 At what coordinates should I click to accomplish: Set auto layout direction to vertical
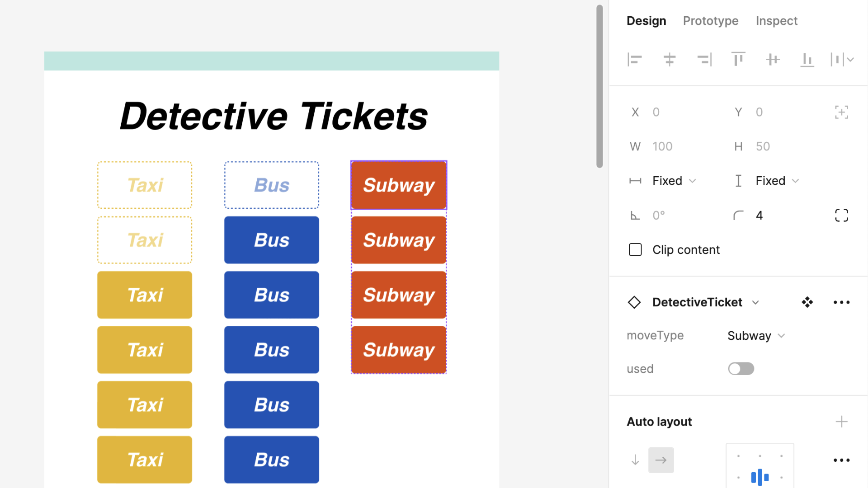tap(635, 460)
